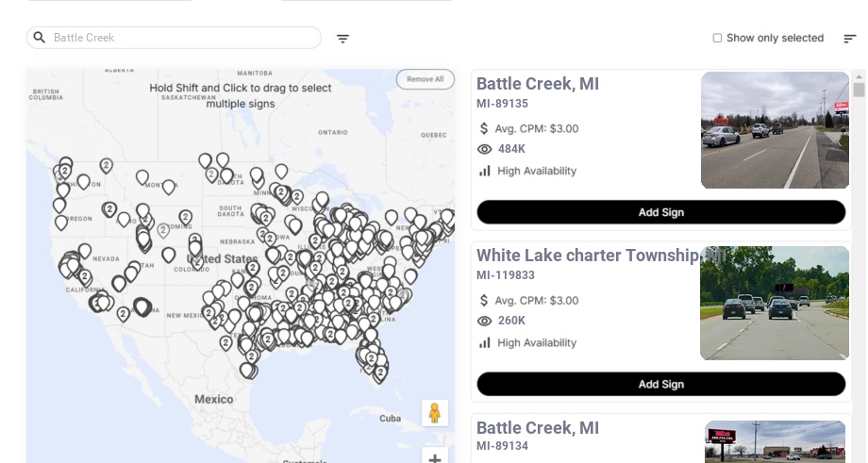Open the Battle Creek MI-89134 sign photo
868x463 pixels.
775,441
